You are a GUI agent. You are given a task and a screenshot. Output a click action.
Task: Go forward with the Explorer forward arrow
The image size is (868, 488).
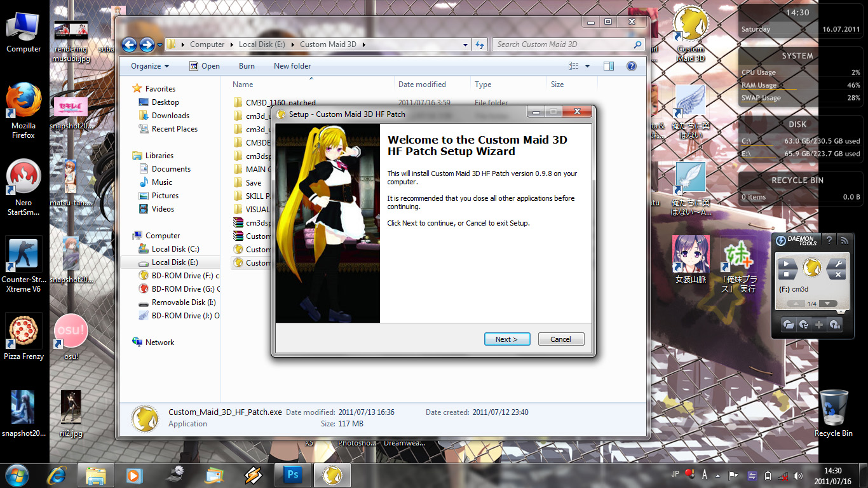147,44
